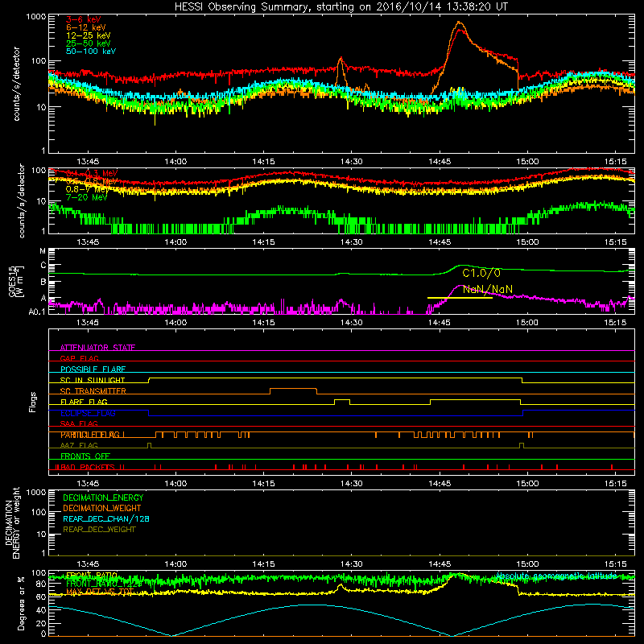Click the small 14:28 flare spike in the top panel
Viewport: 644px width, 644px height.
click(x=341, y=62)
